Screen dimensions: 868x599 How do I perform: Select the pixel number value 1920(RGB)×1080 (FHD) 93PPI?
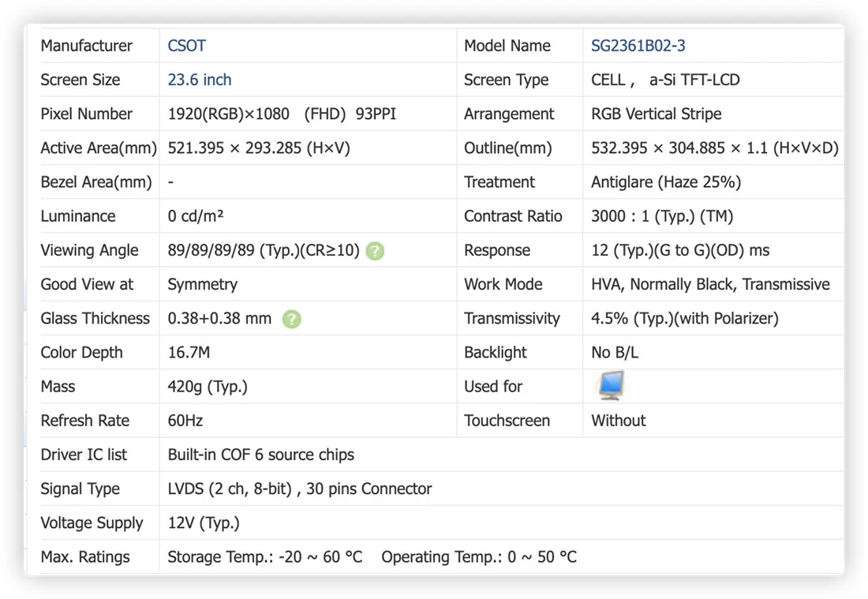282,114
